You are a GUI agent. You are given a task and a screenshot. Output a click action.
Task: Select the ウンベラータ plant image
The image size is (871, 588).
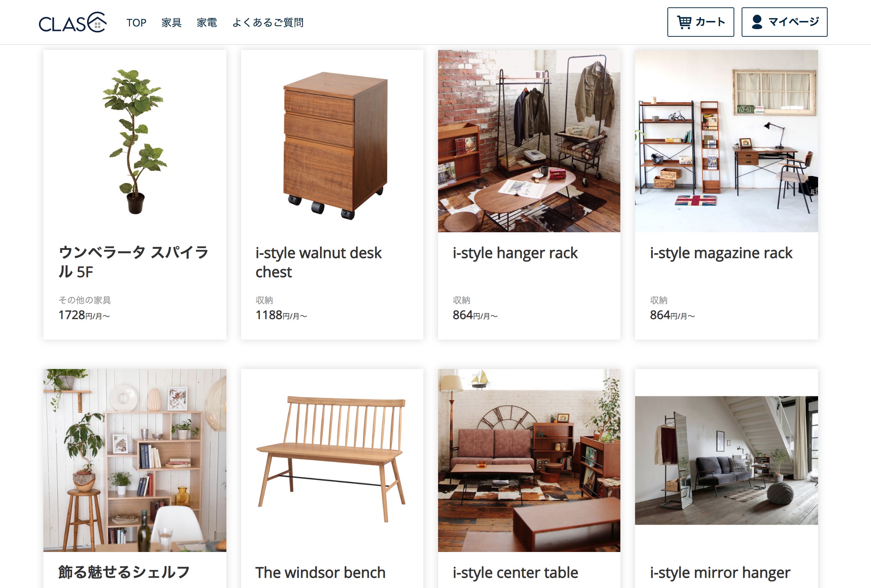coord(135,141)
